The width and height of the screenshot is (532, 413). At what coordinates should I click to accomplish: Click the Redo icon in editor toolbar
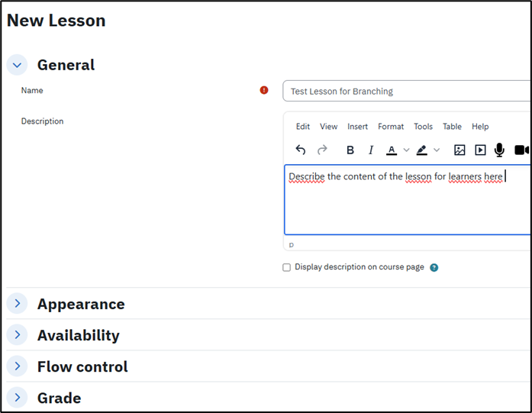pos(322,150)
